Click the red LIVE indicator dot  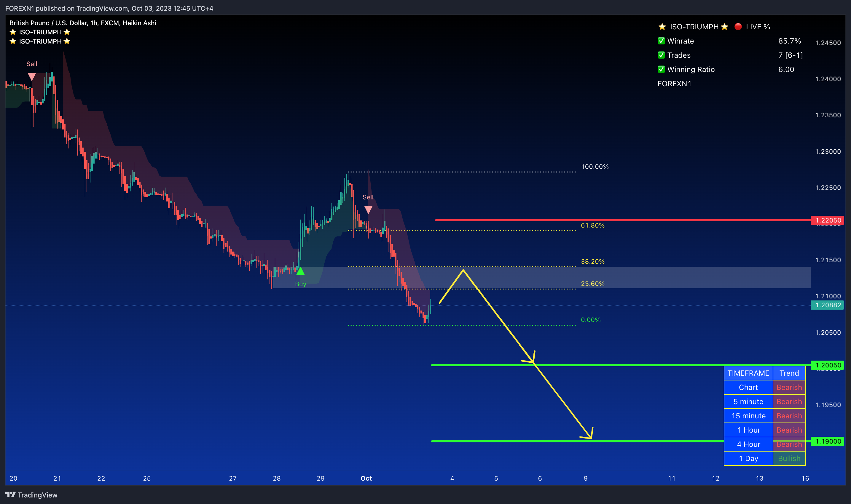coord(738,26)
